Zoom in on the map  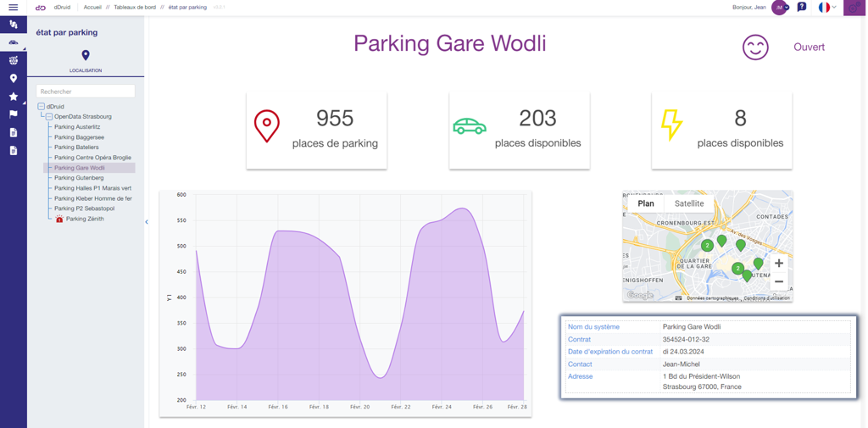click(x=779, y=264)
